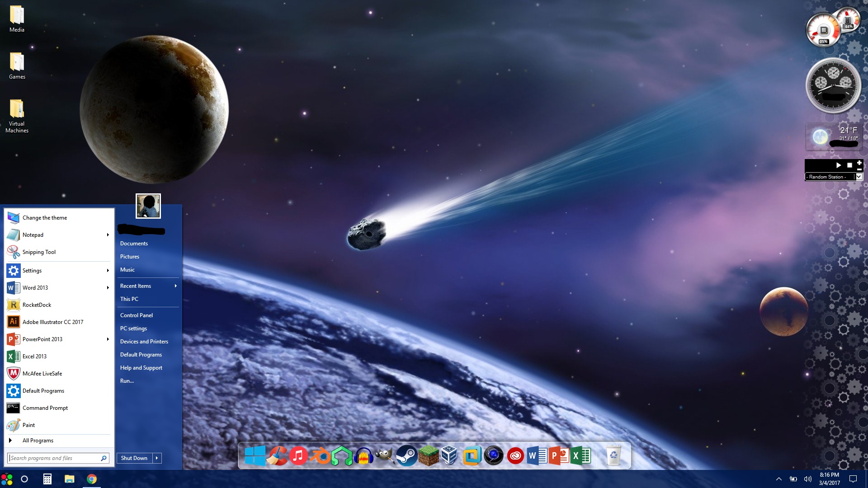Expand All Programs list
Screen dimensions: 868x488
click(38, 441)
